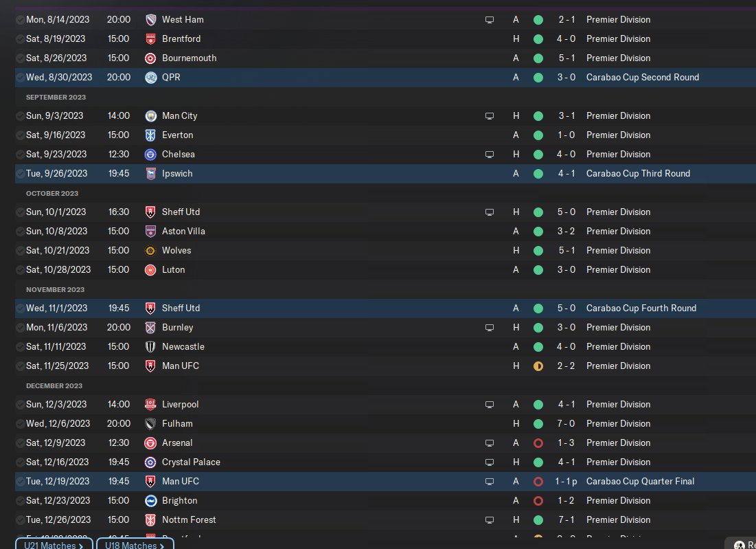Click the yellow draw indicator for Man UFC
This screenshot has width=756, height=549.
(x=538, y=366)
